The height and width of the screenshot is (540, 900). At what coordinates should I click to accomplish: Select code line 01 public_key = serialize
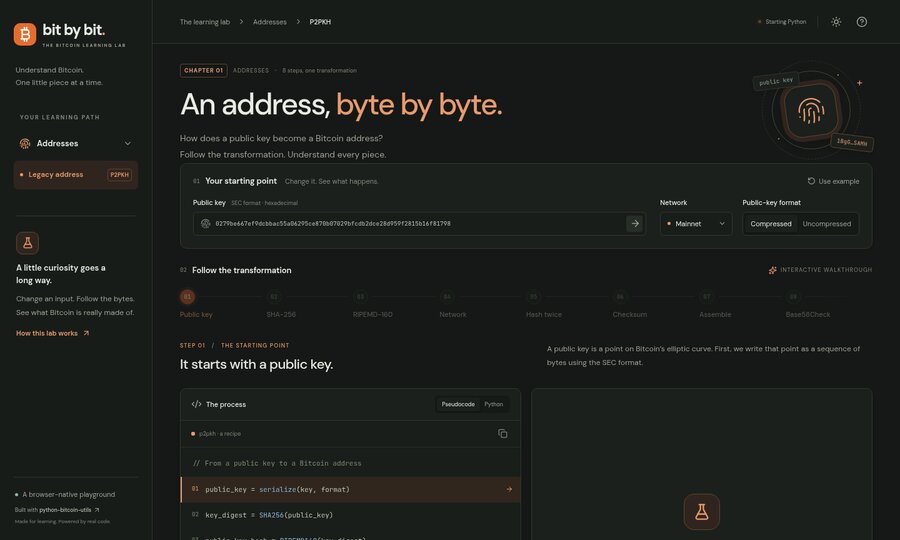351,490
